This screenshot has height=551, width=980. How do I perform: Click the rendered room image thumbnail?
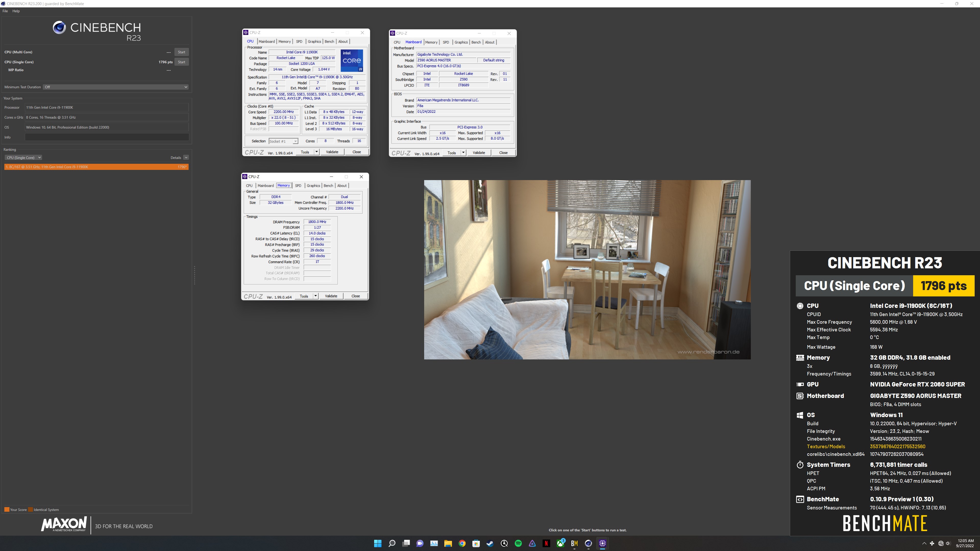click(x=587, y=270)
